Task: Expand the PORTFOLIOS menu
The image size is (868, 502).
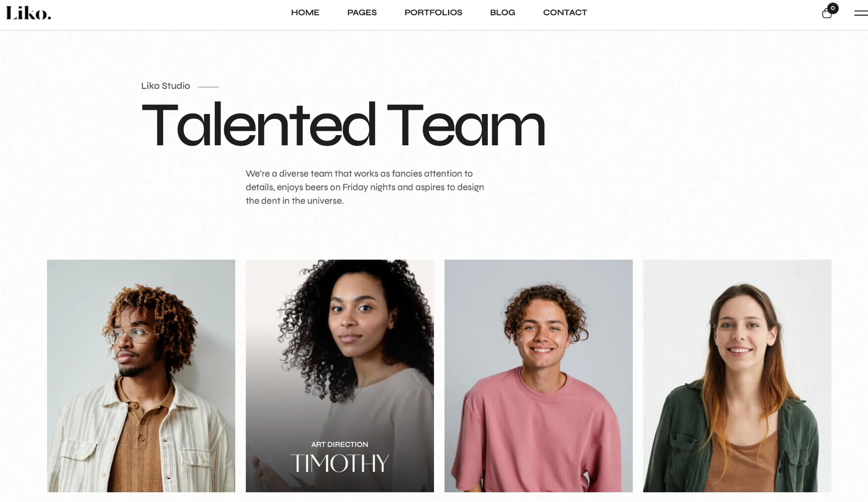Action: (x=433, y=13)
